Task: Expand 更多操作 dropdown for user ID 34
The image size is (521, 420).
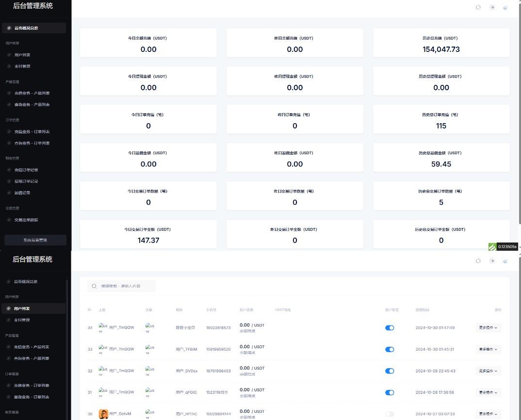Action: tap(488, 328)
